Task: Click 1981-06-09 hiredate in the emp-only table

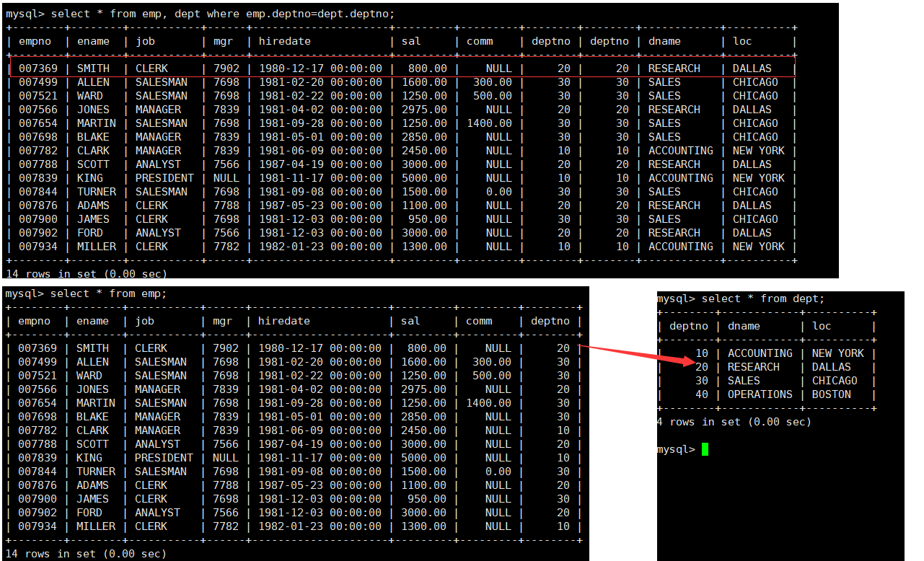Action: (290, 430)
